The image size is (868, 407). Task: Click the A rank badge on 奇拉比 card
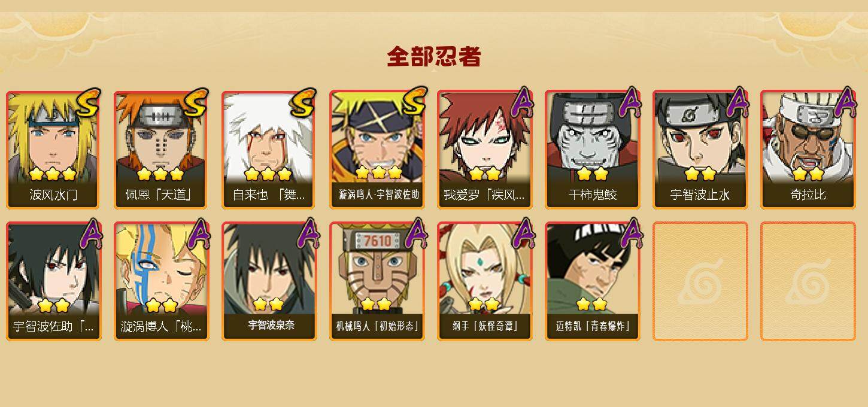(x=845, y=102)
